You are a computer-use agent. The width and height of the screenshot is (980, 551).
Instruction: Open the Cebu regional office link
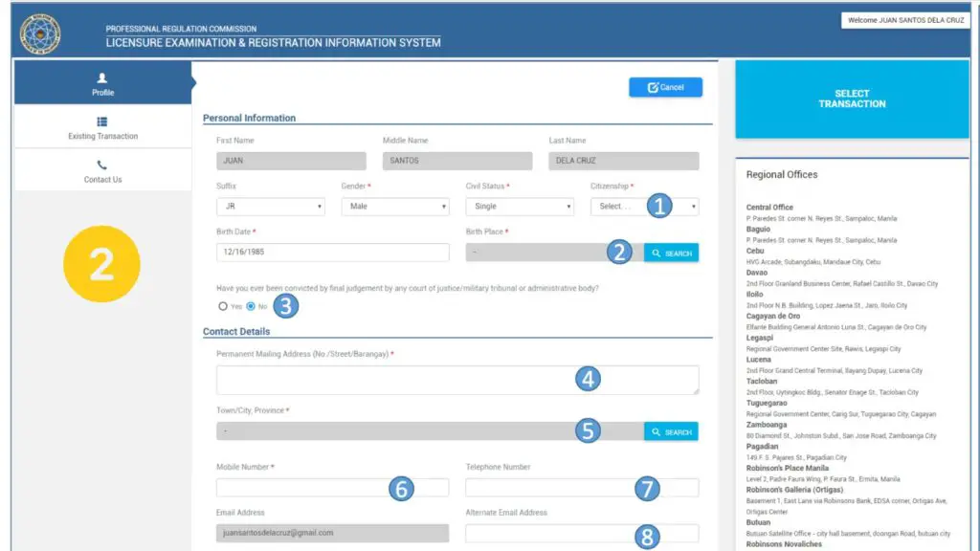[755, 249]
